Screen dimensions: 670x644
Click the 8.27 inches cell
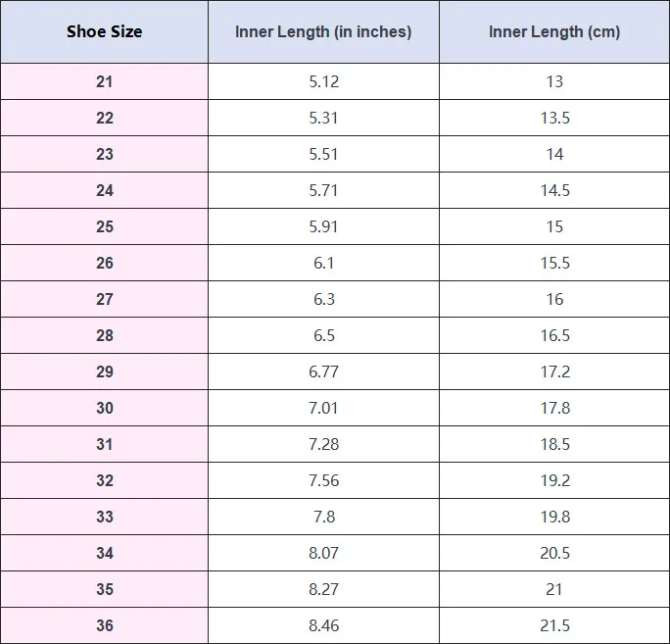(x=323, y=589)
